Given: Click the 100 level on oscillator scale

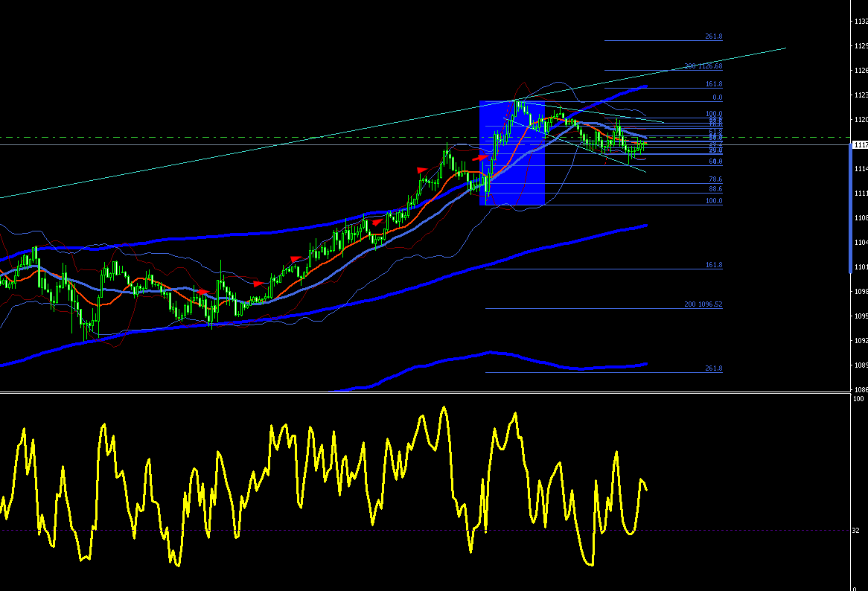Looking at the screenshot, I should (x=858, y=398).
